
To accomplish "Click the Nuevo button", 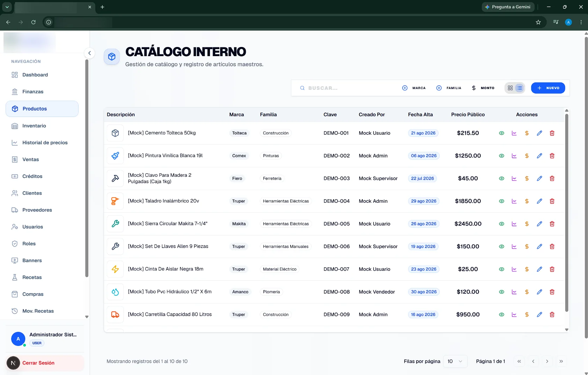I will [548, 88].
